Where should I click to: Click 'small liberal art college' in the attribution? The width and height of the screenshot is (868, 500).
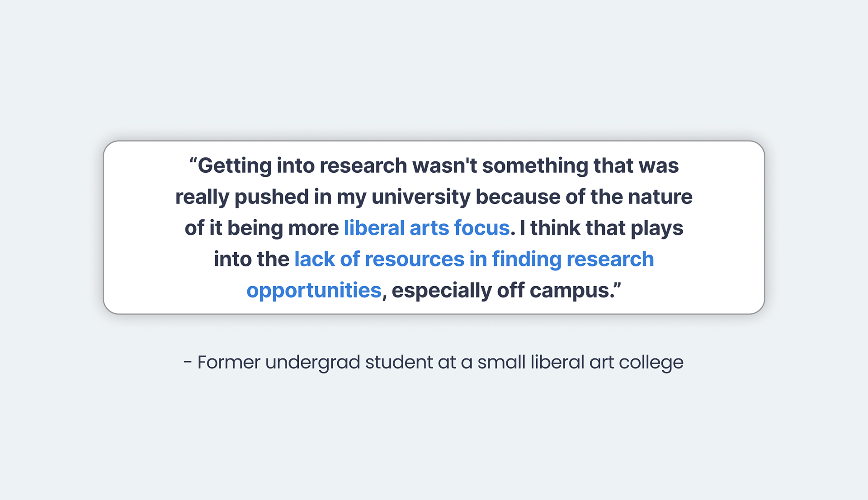click(x=580, y=363)
